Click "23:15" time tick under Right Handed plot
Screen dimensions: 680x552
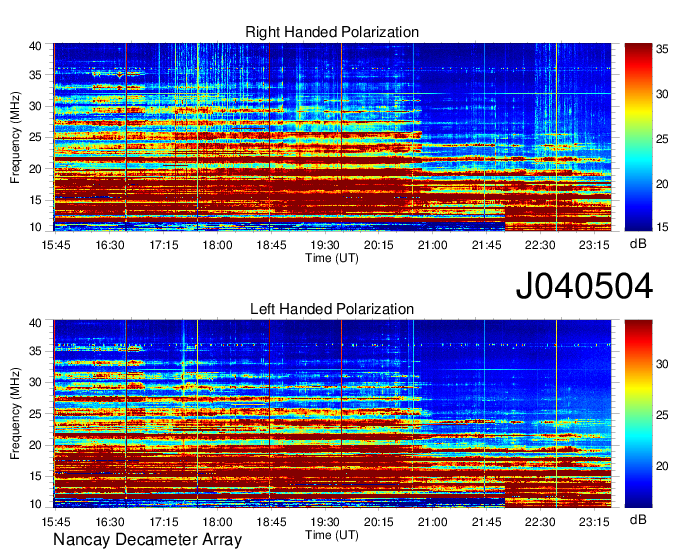(594, 245)
